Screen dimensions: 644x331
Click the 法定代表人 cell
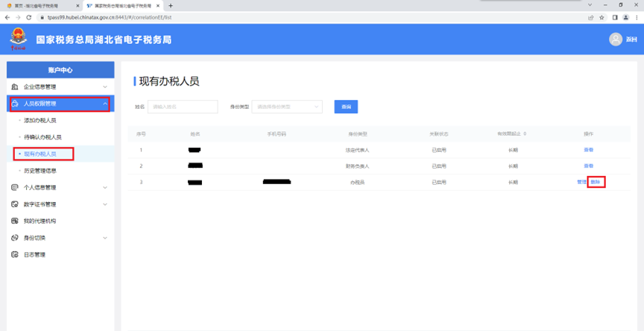click(x=357, y=151)
